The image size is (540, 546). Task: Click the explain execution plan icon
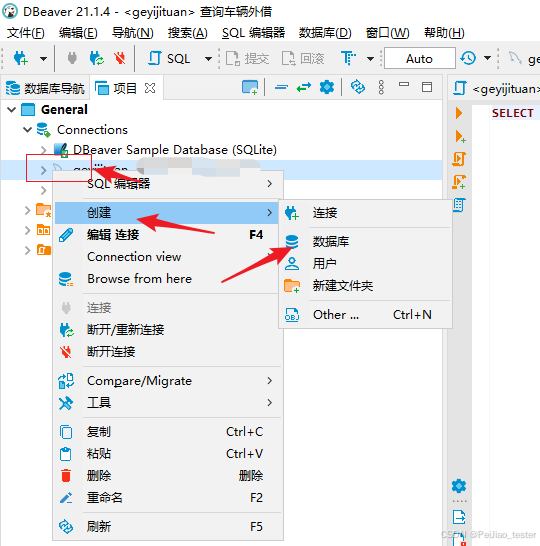459,204
